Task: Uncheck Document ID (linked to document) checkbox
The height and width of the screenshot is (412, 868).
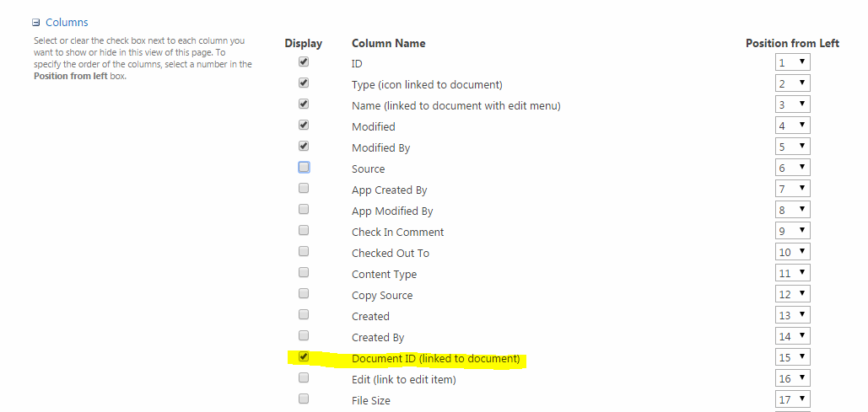Action: [x=304, y=357]
